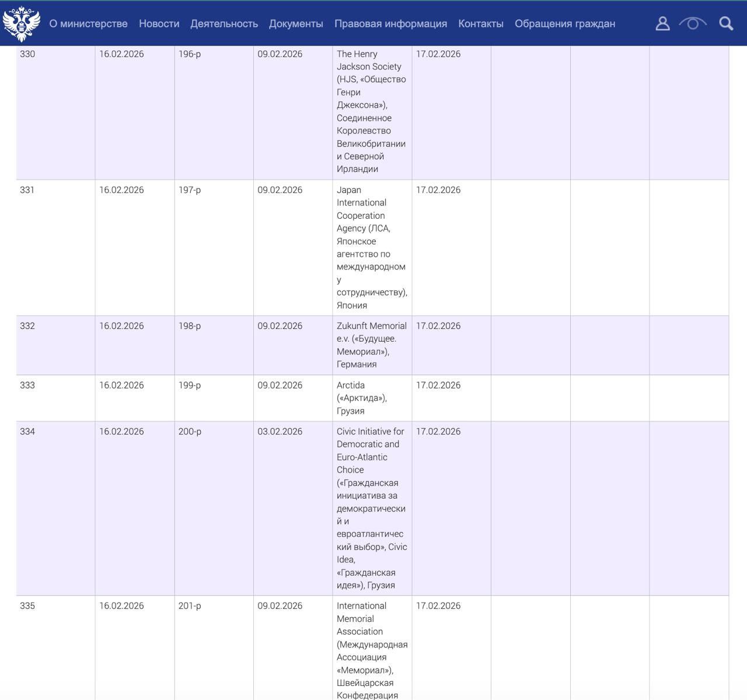Open the 'Деятельность' menu item
Viewport: 747px width, 700px height.
(x=224, y=24)
